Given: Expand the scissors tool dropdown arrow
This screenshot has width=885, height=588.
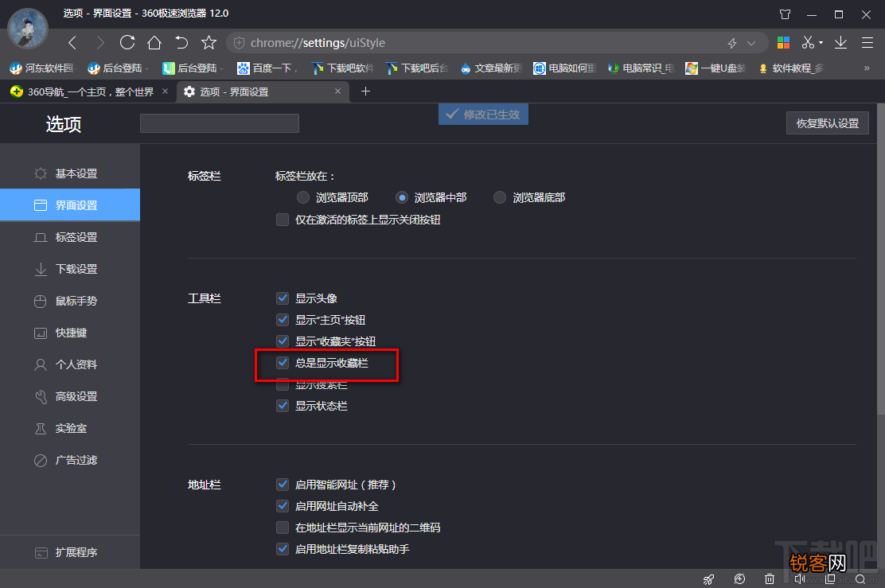Looking at the screenshot, I should tap(821, 43).
